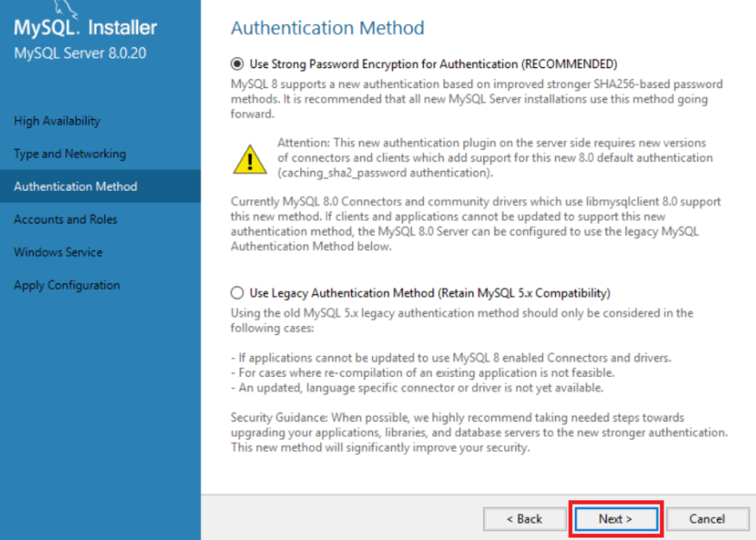
Task: Select Authentication Method sidebar step
Action: pyautogui.click(x=100, y=186)
